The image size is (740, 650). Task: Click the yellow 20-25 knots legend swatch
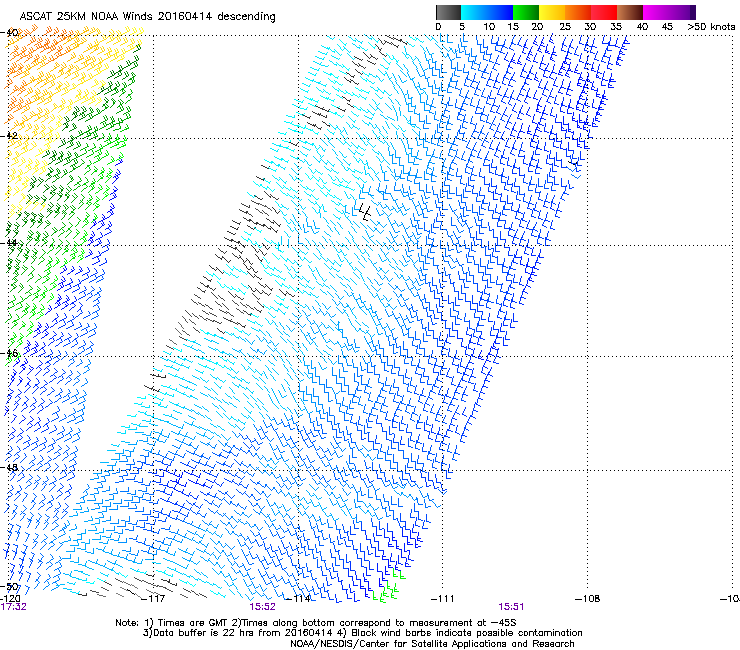coord(552,12)
